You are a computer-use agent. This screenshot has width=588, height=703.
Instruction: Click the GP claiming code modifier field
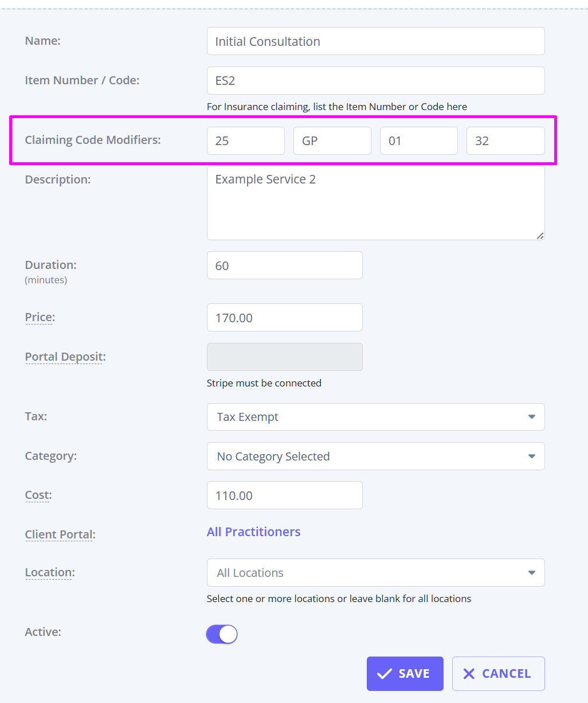point(332,141)
